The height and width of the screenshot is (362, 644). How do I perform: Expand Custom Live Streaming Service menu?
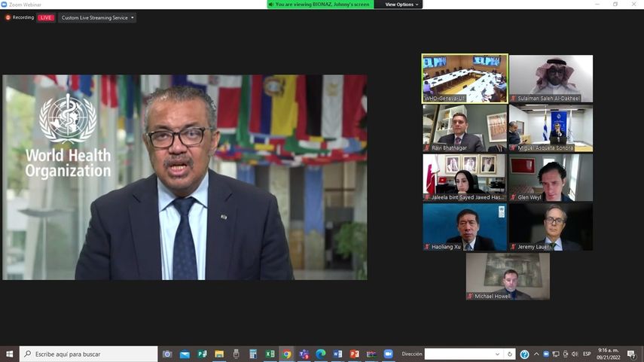tap(98, 17)
